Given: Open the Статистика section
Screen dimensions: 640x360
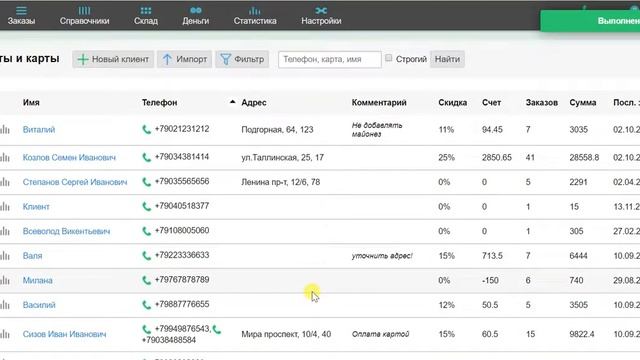Looking at the screenshot, I should (255, 16).
